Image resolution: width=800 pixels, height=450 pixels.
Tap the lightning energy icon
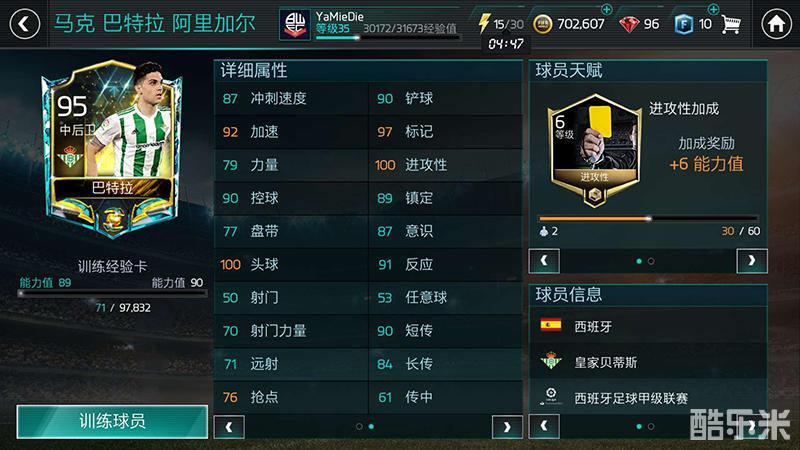[484, 23]
